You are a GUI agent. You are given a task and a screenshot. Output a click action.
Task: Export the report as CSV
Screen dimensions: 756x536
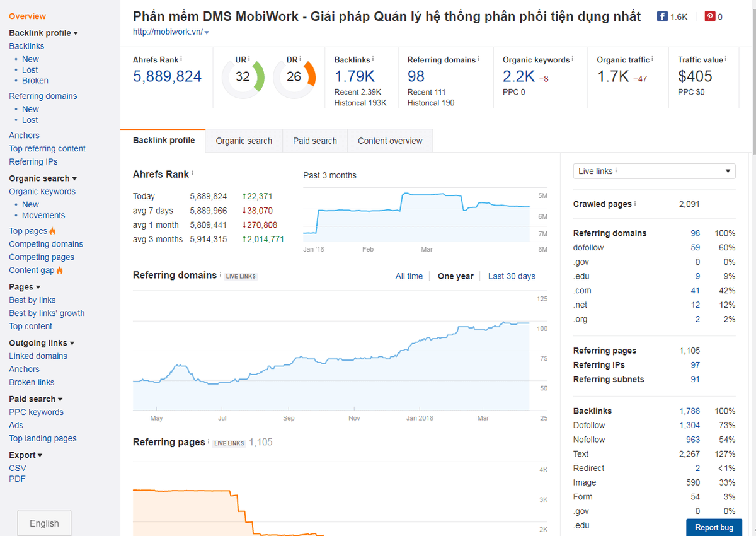(x=18, y=468)
